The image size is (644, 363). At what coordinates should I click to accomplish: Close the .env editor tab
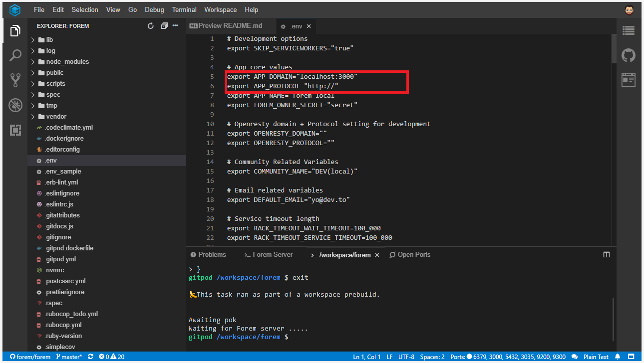coord(309,26)
